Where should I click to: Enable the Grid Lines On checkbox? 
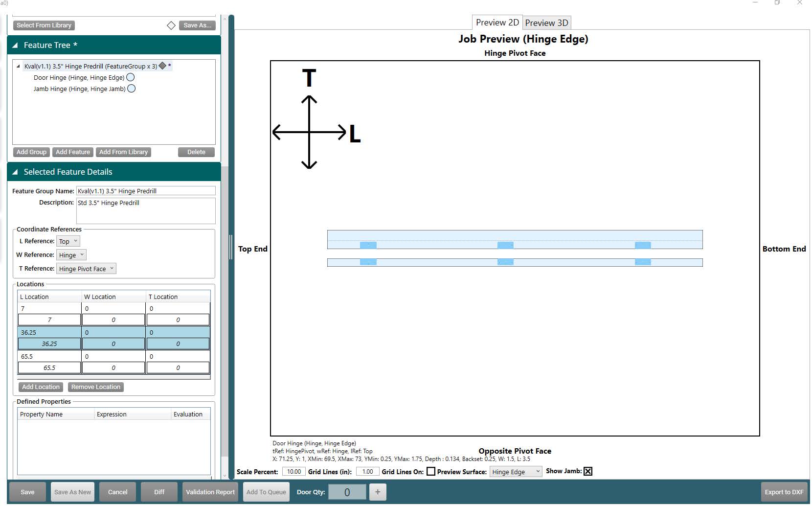[x=431, y=471]
